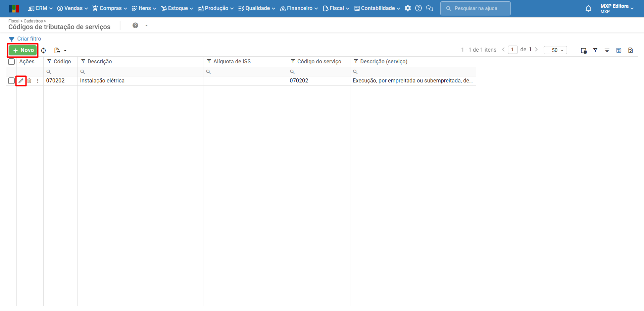Open the three-dot more actions menu in row

(x=38, y=81)
